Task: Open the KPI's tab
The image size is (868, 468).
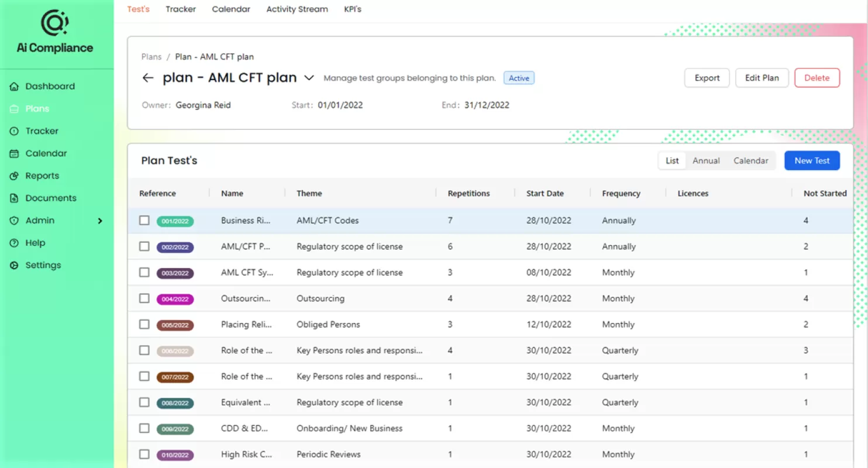Action: coord(353,9)
